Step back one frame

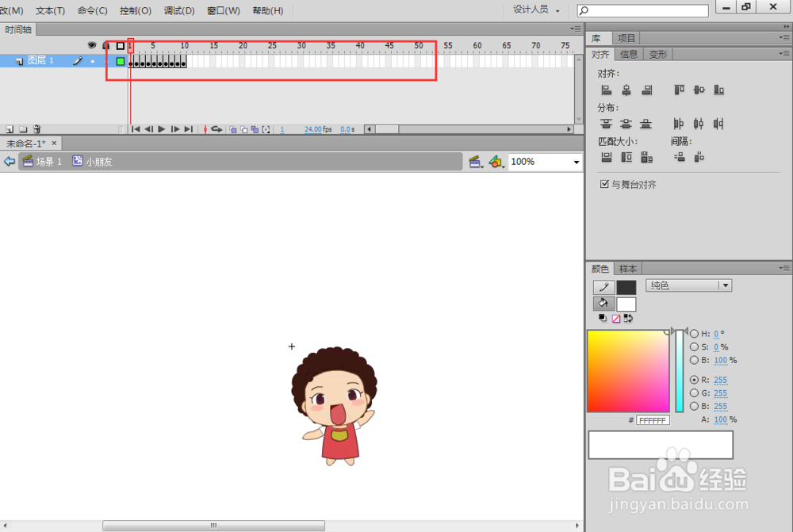pyautogui.click(x=149, y=129)
